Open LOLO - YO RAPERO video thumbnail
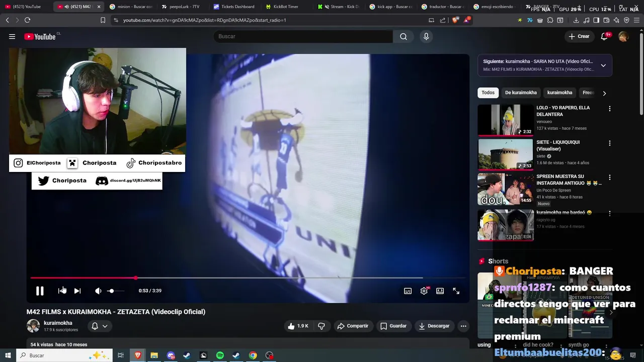644x362 pixels. click(x=505, y=120)
